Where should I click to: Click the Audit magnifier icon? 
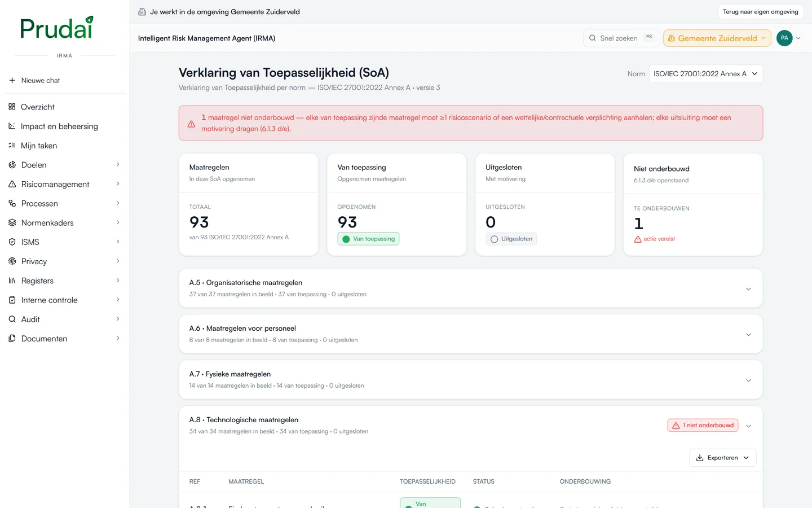12,319
